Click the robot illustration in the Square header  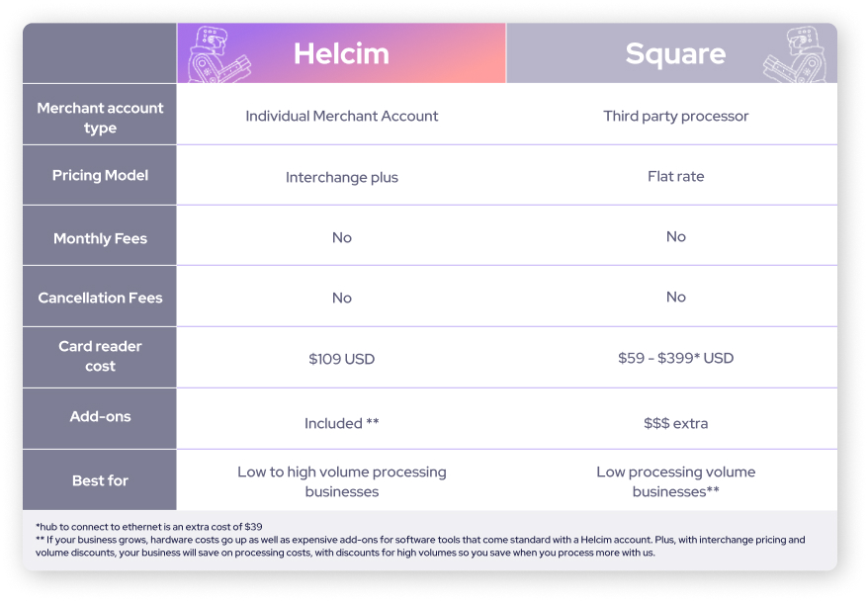[x=798, y=54]
